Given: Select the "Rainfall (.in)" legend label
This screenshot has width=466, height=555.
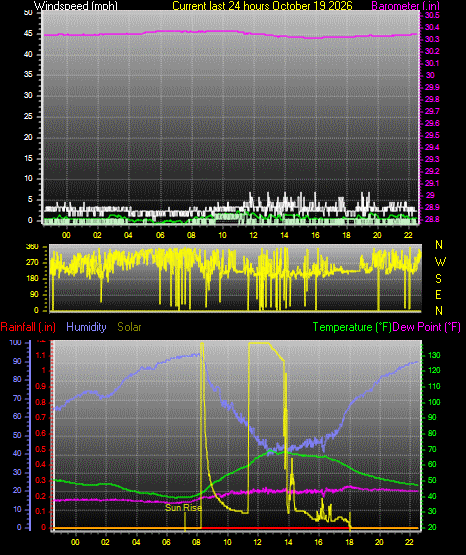Looking at the screenshot, I should click(x=28, y=327).
